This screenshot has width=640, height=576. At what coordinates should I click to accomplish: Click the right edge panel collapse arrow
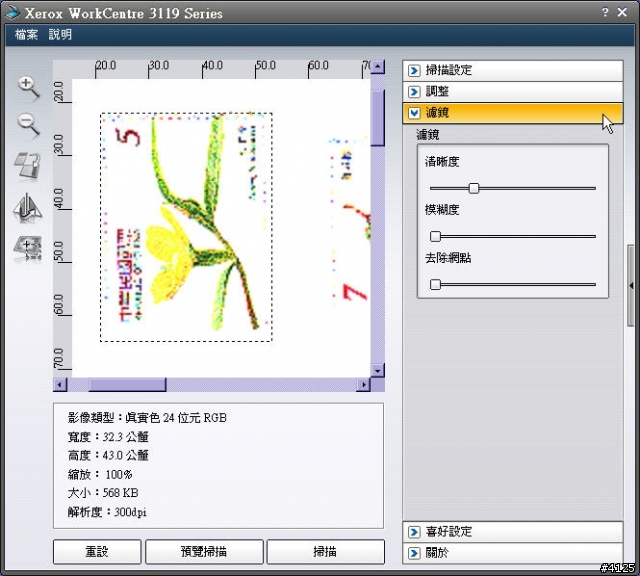(x=631, y=285)
